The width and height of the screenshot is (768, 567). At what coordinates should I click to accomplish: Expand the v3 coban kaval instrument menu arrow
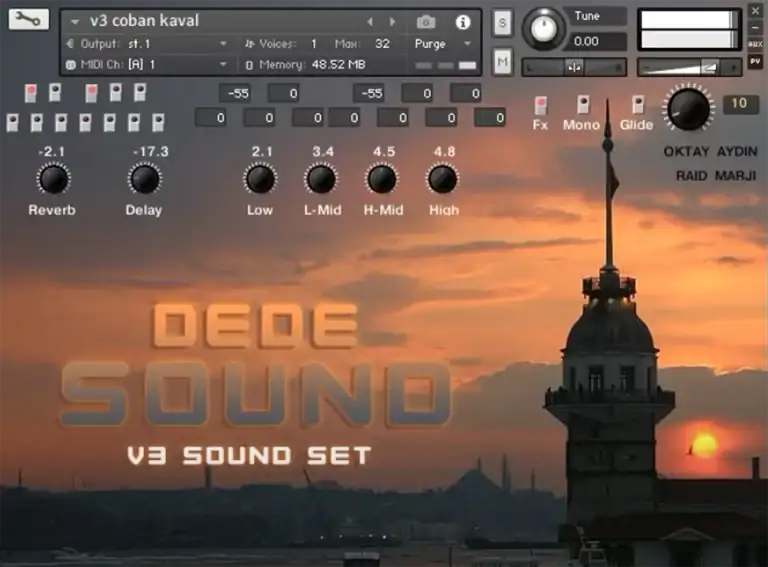click(x=75, y=22)
